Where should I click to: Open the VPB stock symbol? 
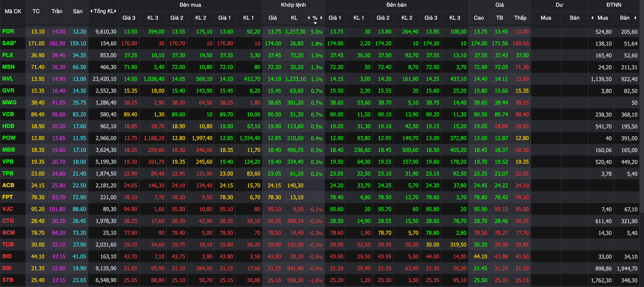(x=8, y=161)
